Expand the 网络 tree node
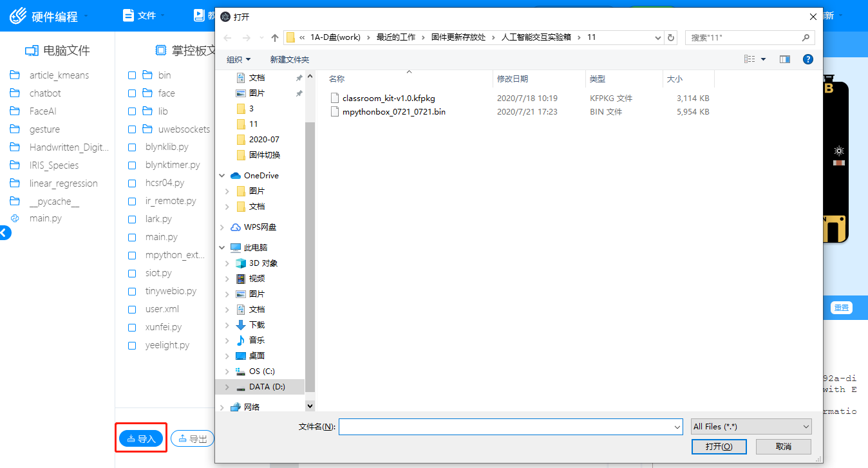This screenshot has width=868, height=468. tap(222, 407)
